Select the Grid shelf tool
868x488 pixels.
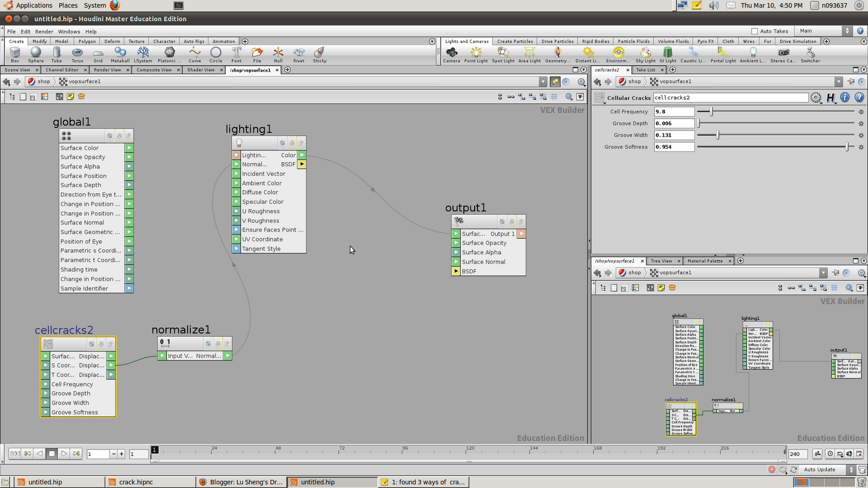98,54
